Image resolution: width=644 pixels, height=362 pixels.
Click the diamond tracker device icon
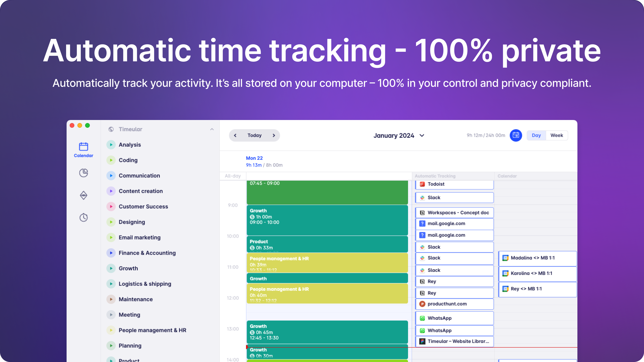(x=84, y=195)
